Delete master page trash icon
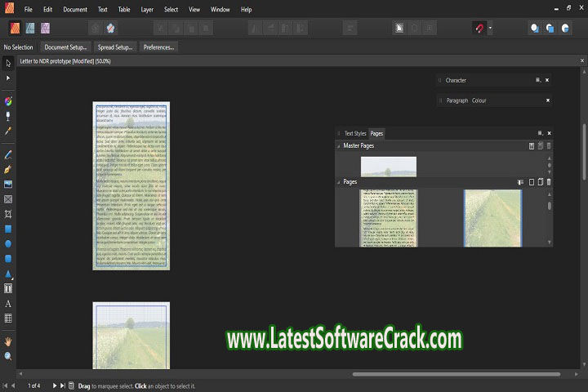 549,146
